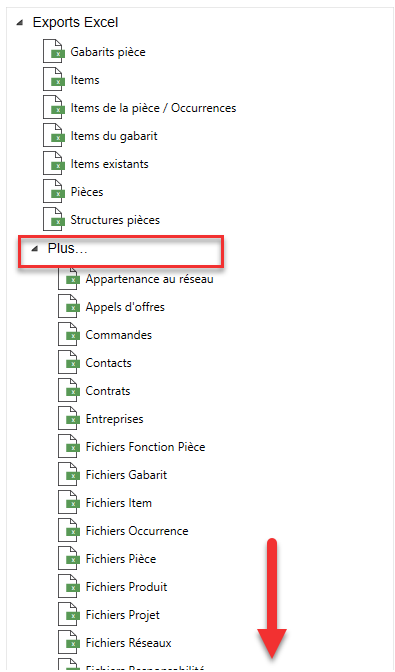The image size is (395, 672).
Task: Open Fichiers Occurrence export
Action: tap(137, 531)
